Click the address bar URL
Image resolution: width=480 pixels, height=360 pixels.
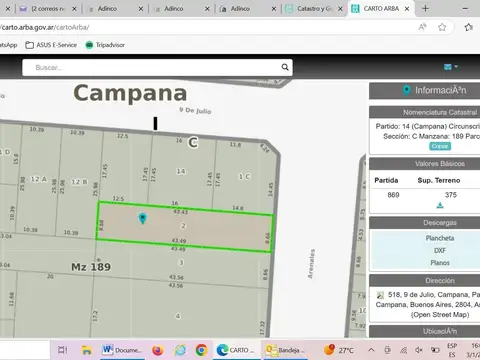[45, 27]
